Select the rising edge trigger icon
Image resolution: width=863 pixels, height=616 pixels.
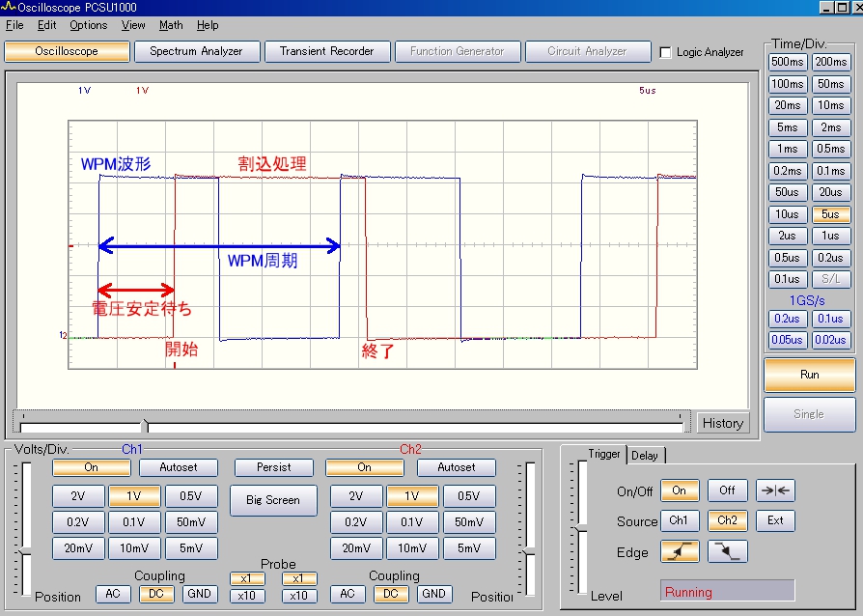coord(680,551)
